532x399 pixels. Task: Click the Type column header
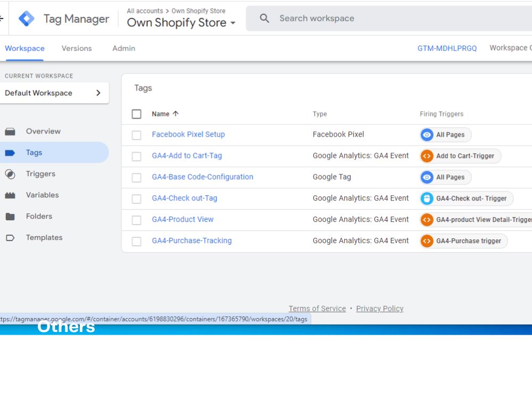click(x=320, y=114)
